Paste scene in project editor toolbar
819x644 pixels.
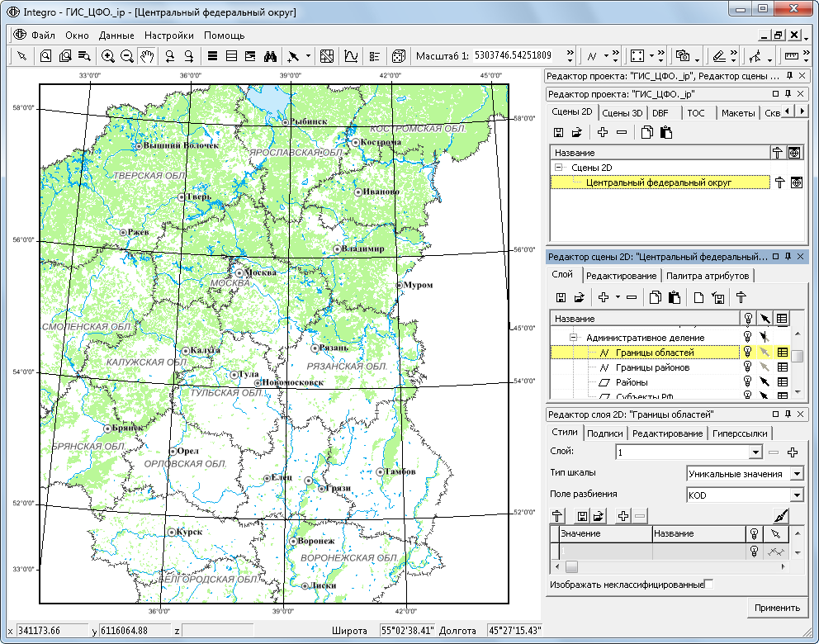666,133
